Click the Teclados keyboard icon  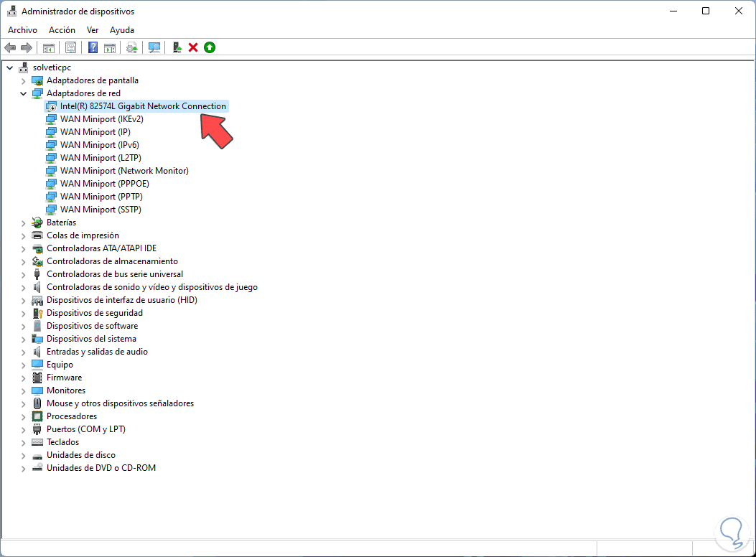pyautogui.click(x=37, y=442)
